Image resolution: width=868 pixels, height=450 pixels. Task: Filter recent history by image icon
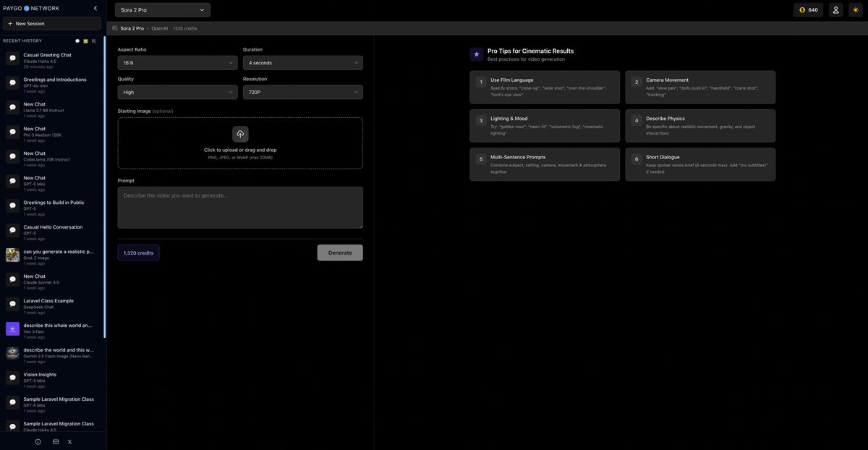[x=85, y=41]
